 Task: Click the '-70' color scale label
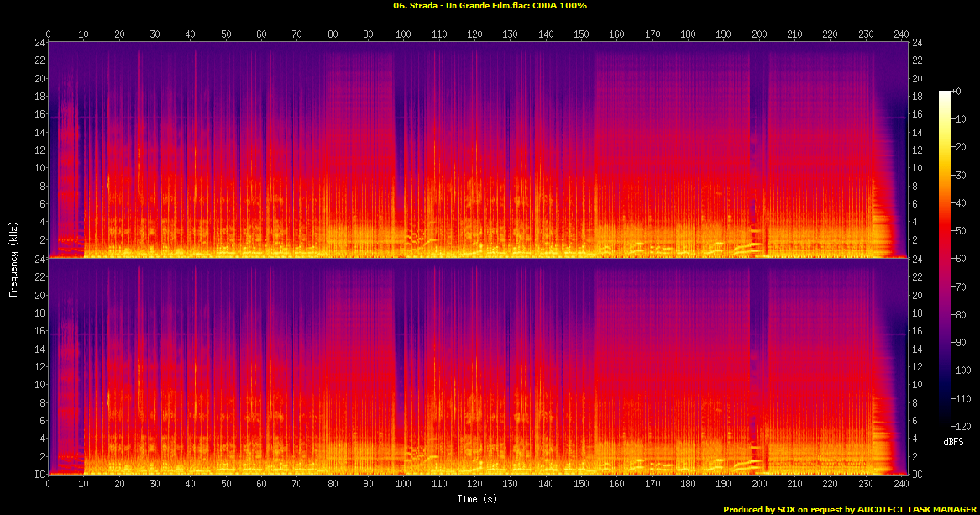958,286
